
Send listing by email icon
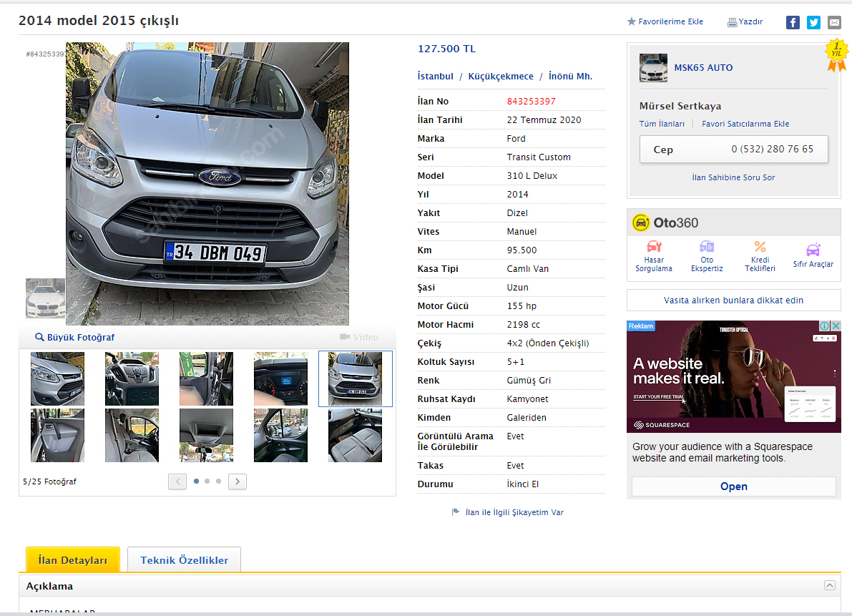click(x=834, y=22)
